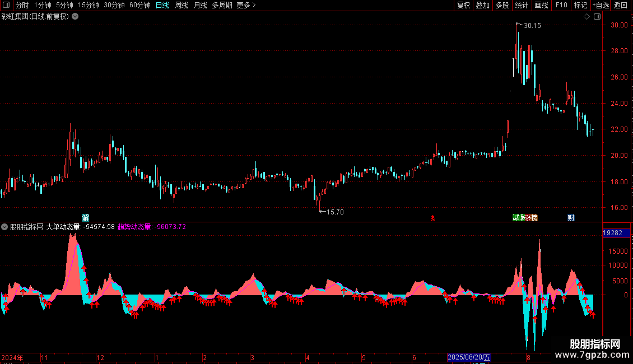Open F10 company info
This screenshot has height=364, width=633.
pyautogui.click(x=561, y=5)
